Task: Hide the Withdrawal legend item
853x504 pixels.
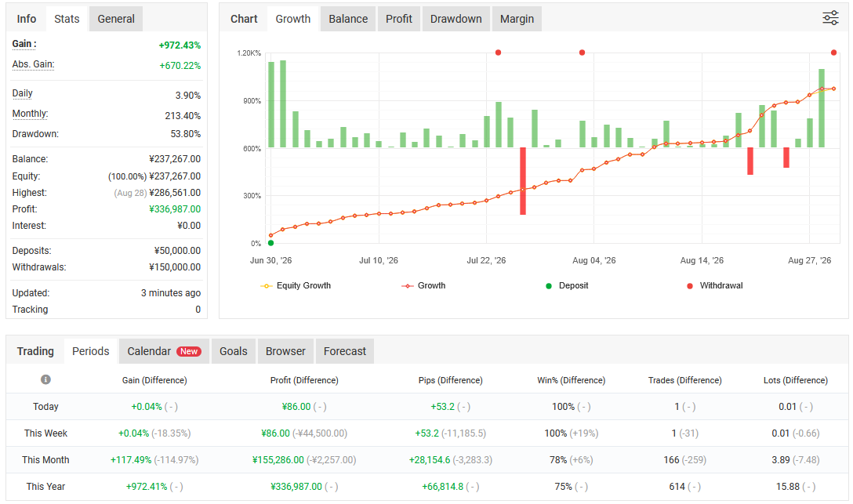Action: 715,285
